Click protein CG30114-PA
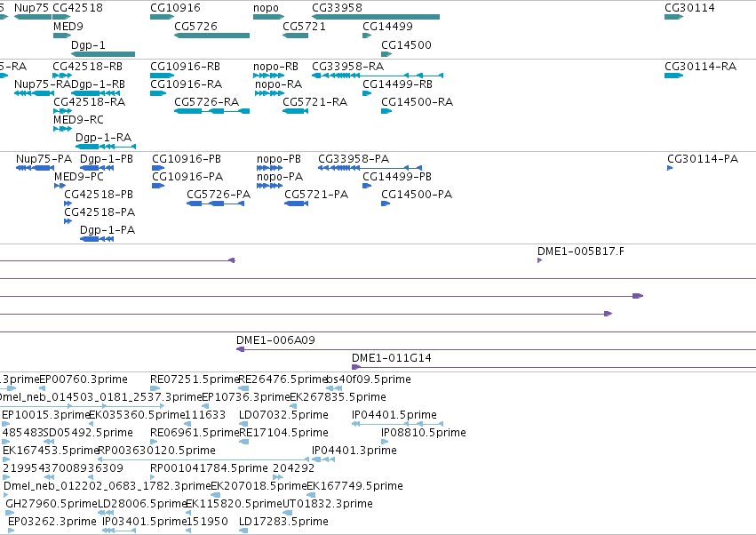Image resolution: width=756 pixels, height=535 pixels. coord(703,159)
